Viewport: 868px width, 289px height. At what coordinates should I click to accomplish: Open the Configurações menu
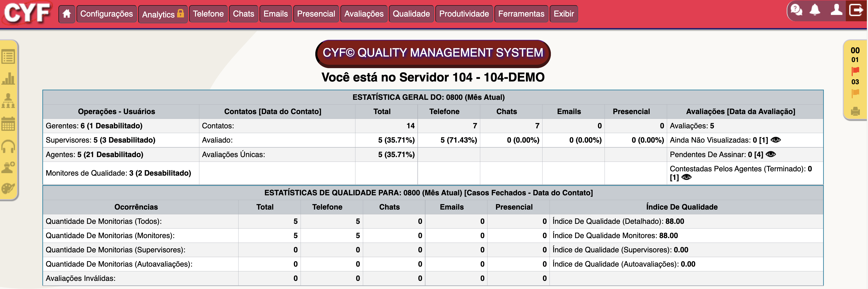point(106,14)
